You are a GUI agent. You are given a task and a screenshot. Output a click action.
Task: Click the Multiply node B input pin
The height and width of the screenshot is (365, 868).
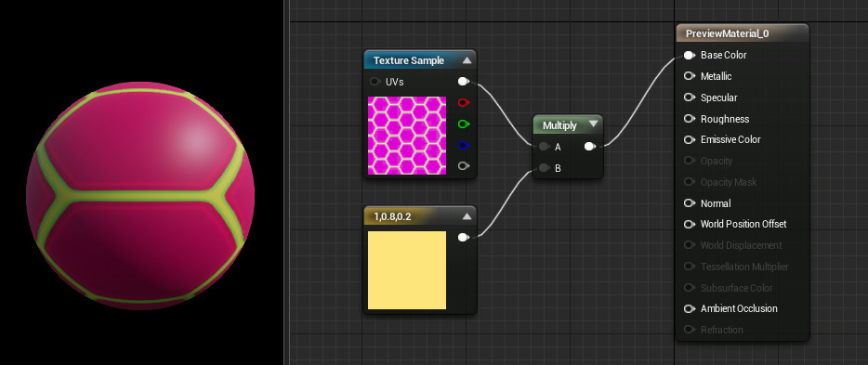pos(544,168)
